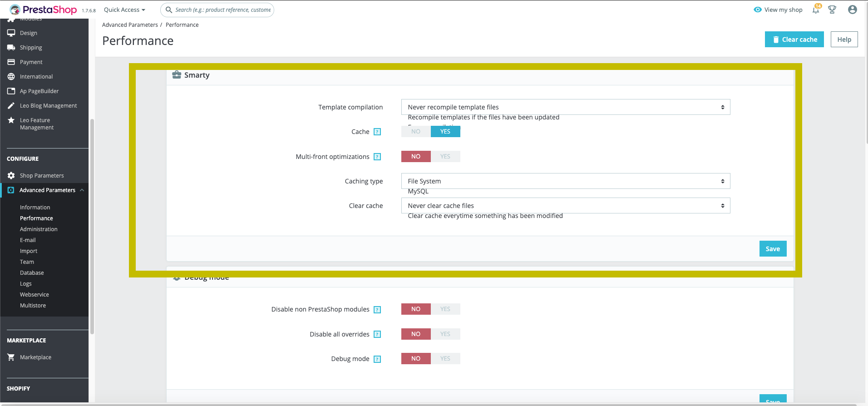Click the Payment card icon
This screenshot has width=868, height=406.
click(x=11, y=62)
